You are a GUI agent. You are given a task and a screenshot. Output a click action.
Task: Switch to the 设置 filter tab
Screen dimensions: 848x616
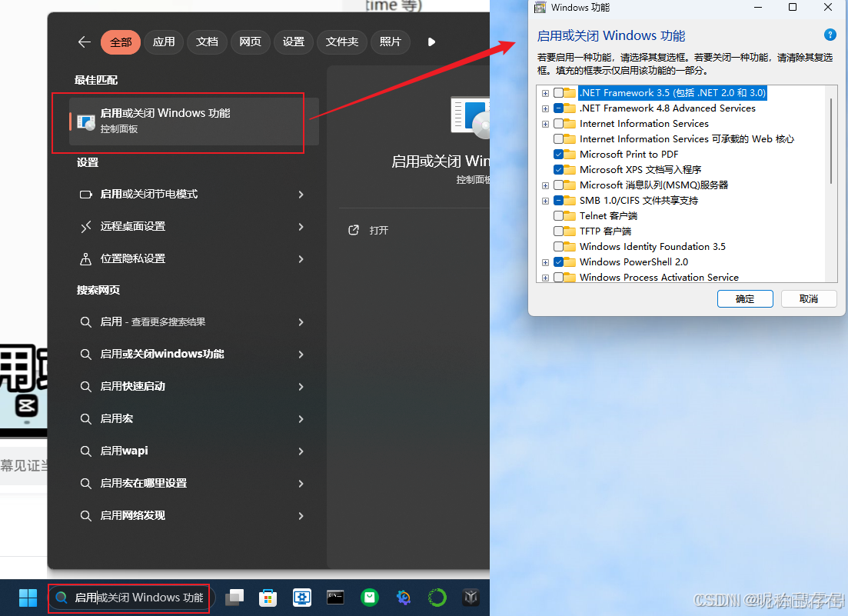(x=293, y=42)
